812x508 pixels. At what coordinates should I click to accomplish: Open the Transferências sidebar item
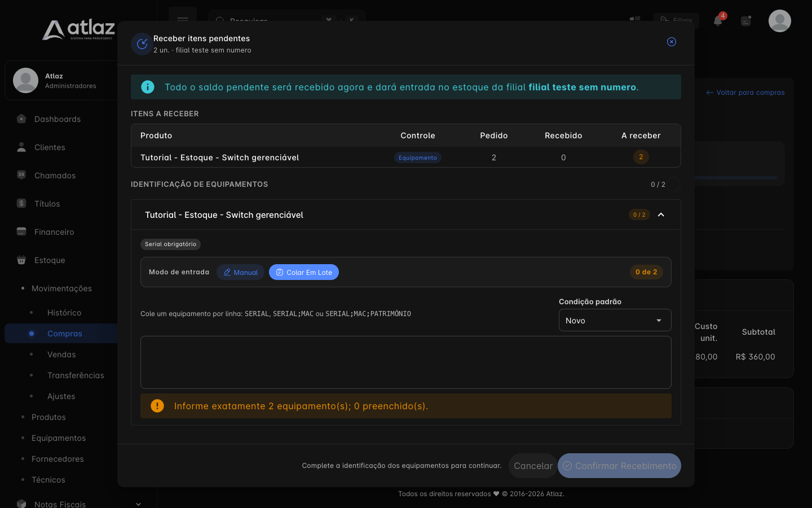tap(76, 375)
